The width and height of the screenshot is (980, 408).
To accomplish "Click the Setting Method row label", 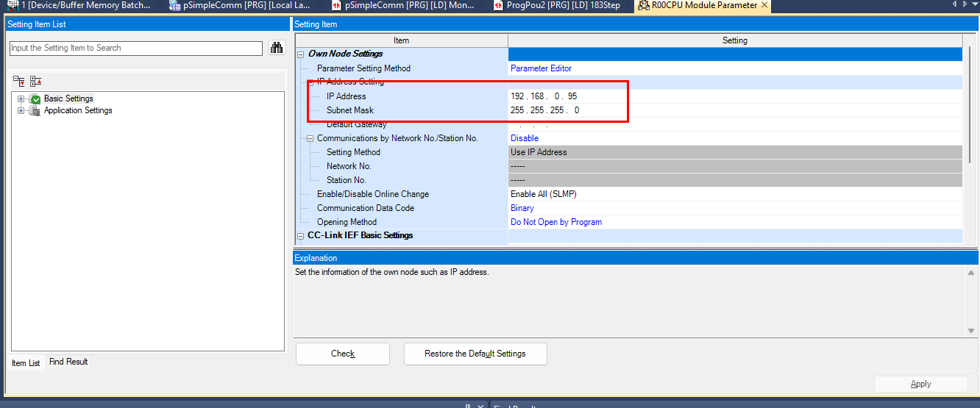I will 353,152.
